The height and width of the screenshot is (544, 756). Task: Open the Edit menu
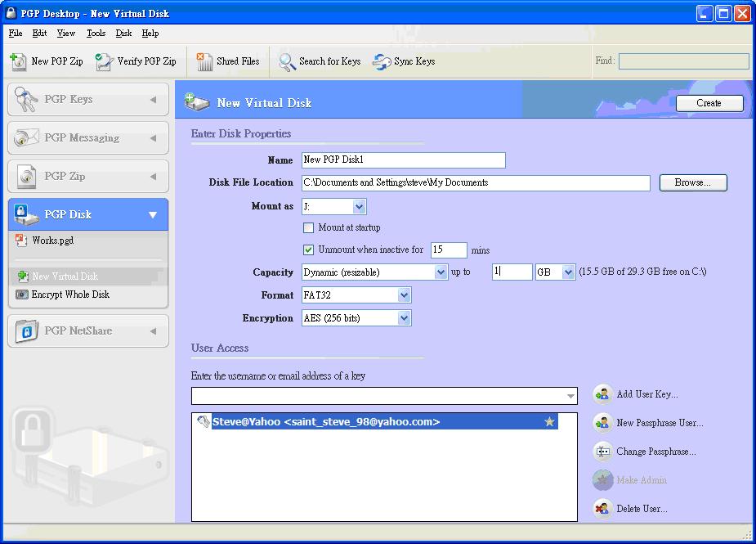point(39,33)
